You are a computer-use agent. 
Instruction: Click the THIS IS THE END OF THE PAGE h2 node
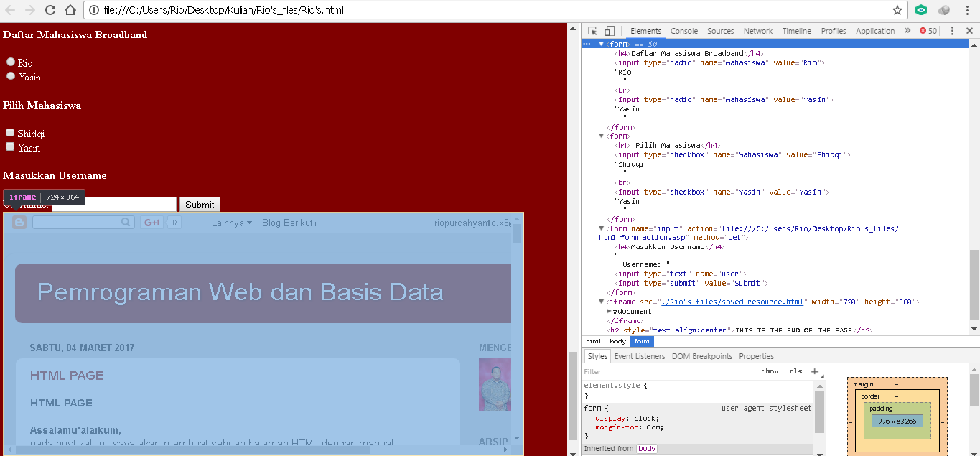click(739, 330)
